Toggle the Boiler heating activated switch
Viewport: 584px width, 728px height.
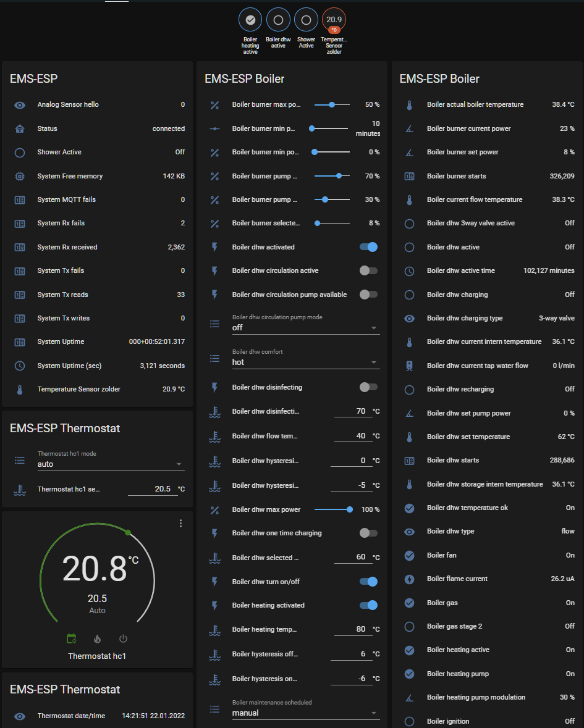(x=368, y=605)
